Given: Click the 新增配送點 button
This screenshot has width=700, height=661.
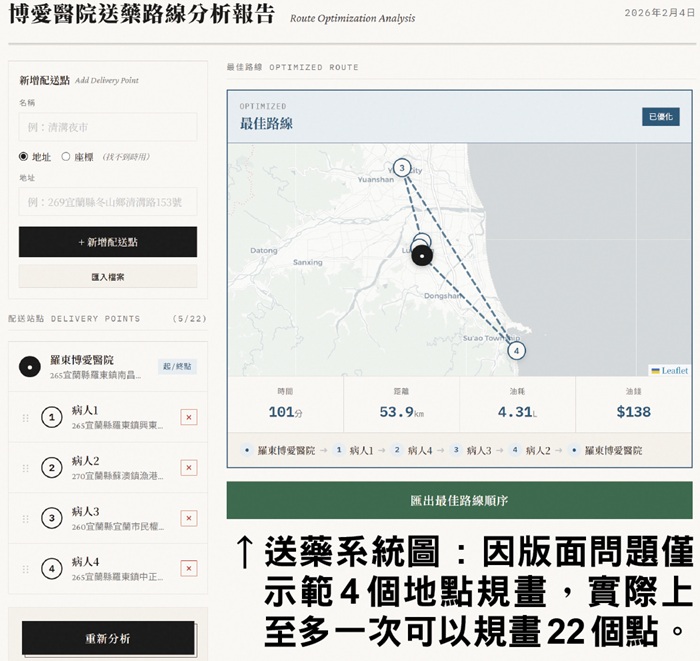Looking at the screenshot, I should click(x=108, y=242).
